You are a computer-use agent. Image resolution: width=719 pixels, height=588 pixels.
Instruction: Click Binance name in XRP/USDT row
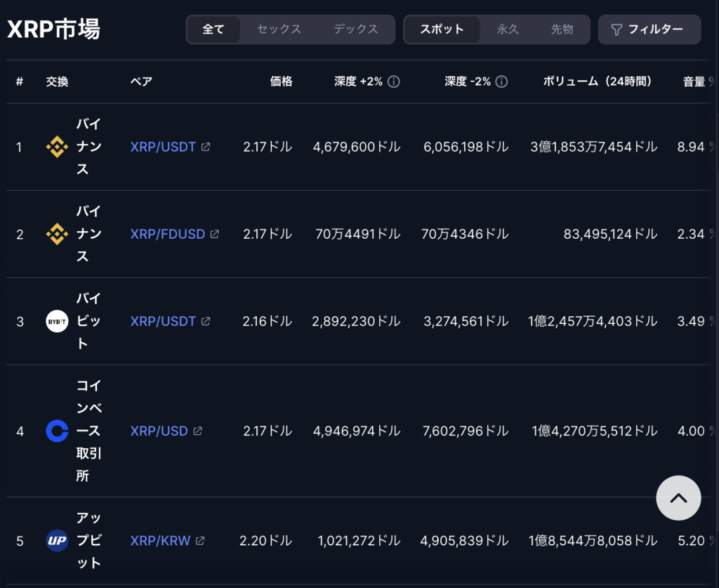click(x=88, y=147)
